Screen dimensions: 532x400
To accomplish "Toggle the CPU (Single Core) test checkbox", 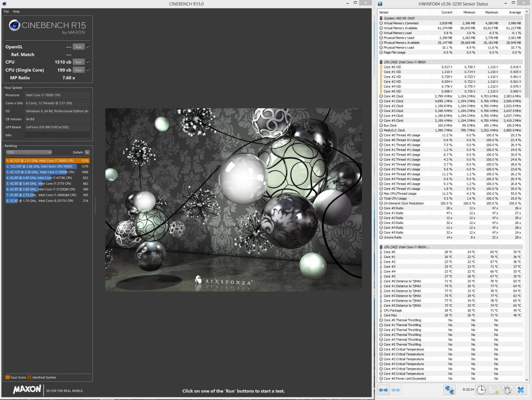I will pos(88,70).
